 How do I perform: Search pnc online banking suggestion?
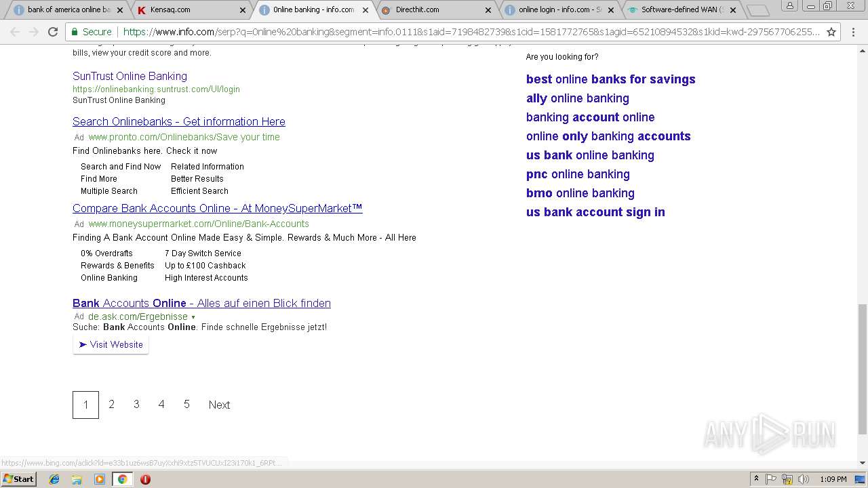[578, 174]
